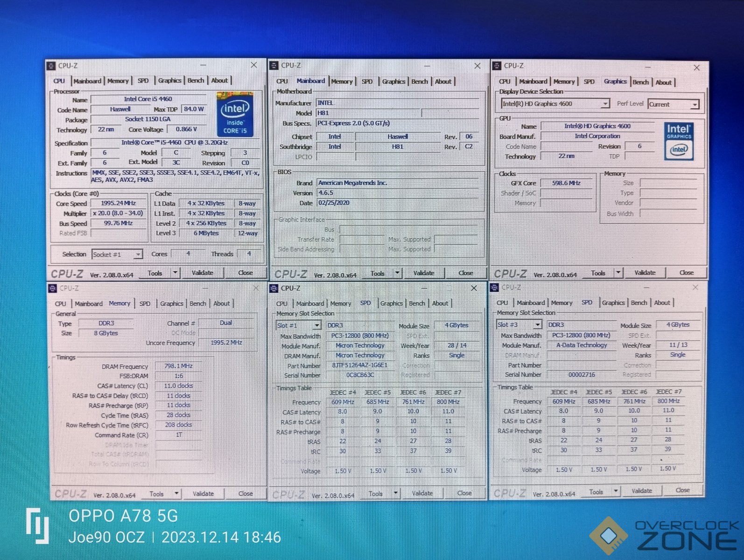Click the CPU-Z app icon in the Slot #3 SPD window title bar
This screenshot has height=560, width=744.
pos(494,287)
